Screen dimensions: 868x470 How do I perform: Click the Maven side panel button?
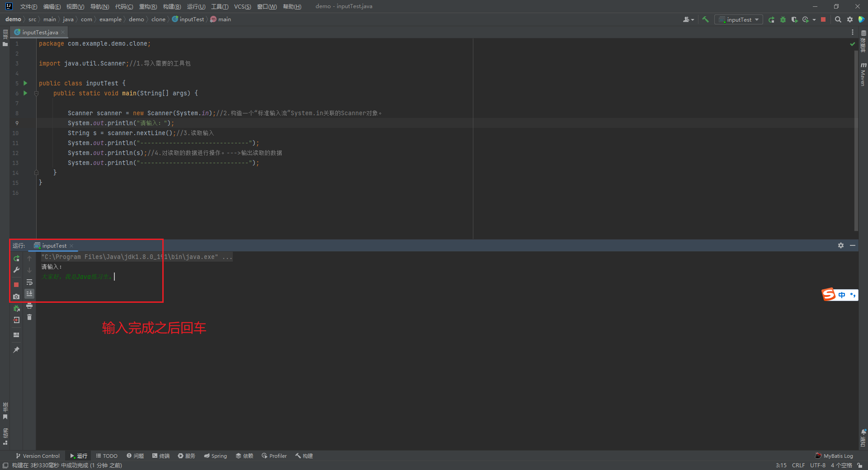(863, 74)
